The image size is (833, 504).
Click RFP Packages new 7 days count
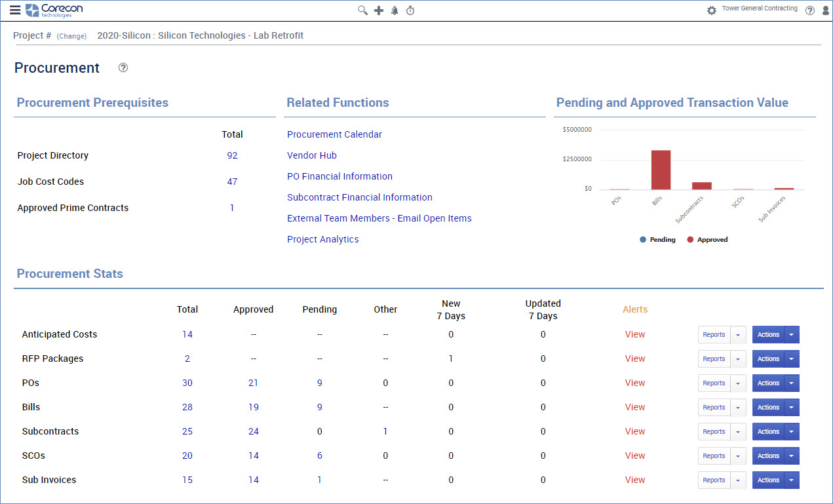(x=451, y=359)
